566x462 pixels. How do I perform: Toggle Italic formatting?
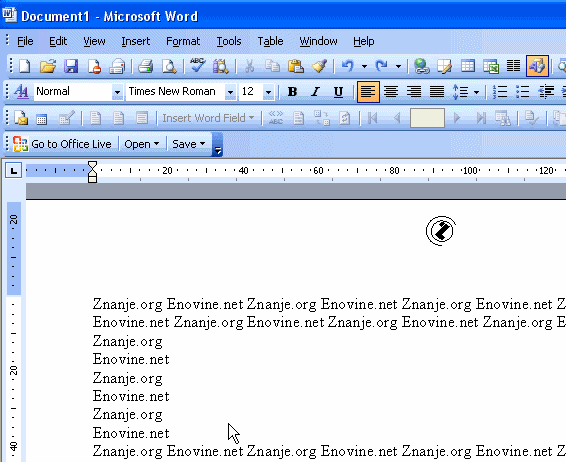[315, 92]
